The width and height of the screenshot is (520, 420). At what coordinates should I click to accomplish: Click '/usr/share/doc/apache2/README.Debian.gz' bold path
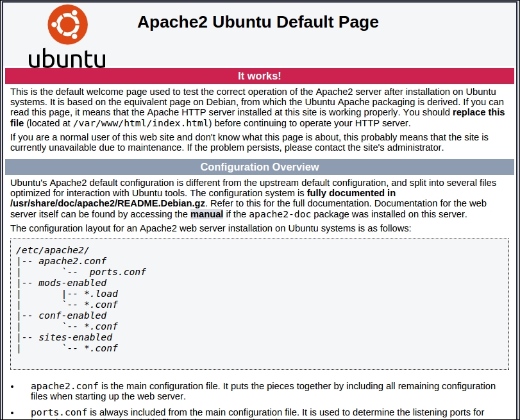108,203
